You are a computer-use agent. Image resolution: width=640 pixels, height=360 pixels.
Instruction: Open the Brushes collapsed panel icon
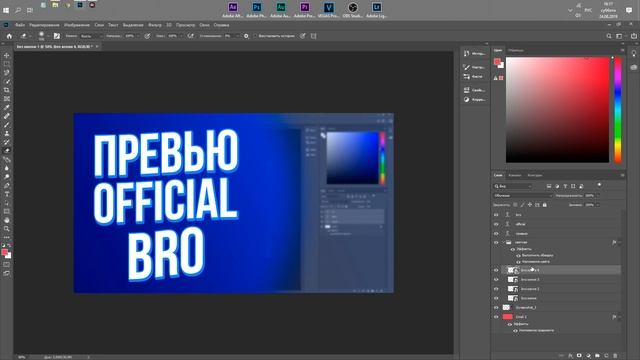pos(467,76)
